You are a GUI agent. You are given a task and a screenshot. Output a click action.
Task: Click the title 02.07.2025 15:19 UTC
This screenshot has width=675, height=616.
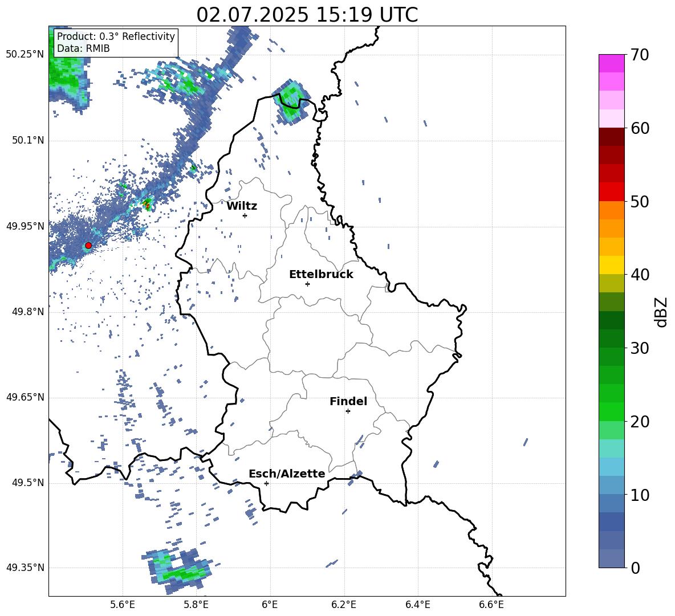point(307,15)
